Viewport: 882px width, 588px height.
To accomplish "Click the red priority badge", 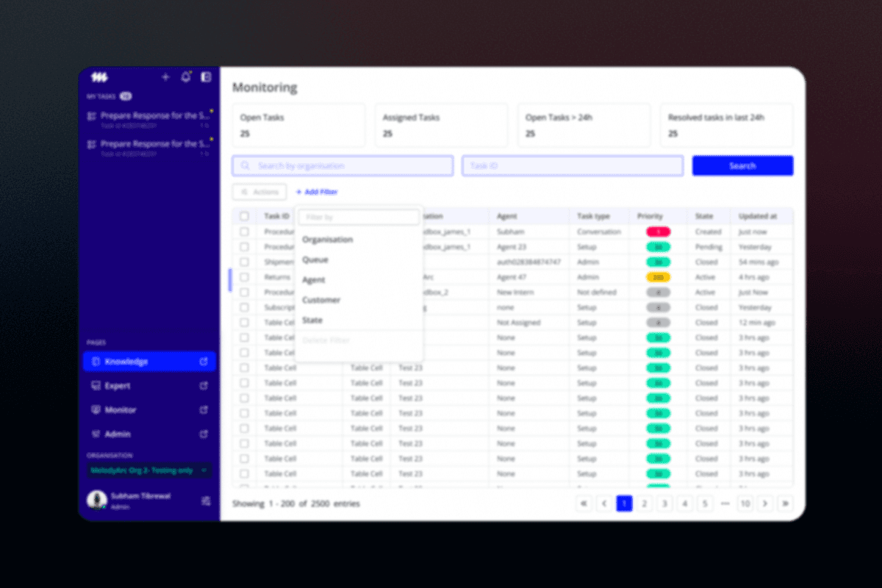I will 658,232.
